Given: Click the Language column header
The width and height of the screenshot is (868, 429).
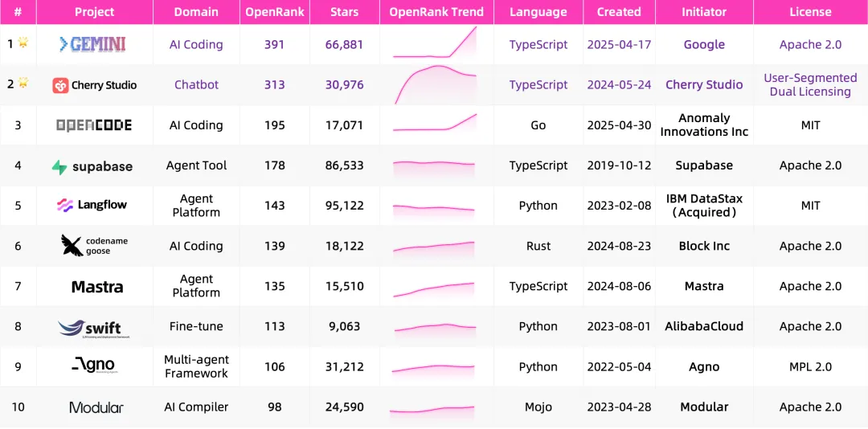Looking at the screenshot, I should [538, 12].
